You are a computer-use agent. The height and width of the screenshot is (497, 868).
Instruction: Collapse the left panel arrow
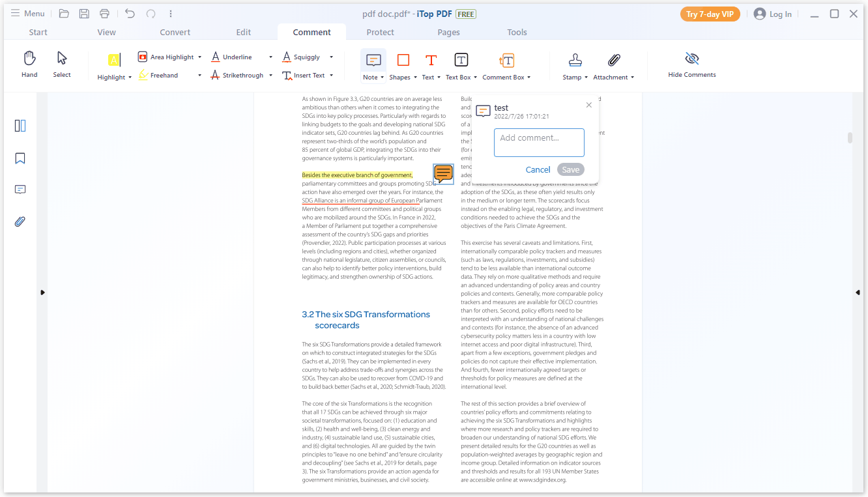[42, 292]
